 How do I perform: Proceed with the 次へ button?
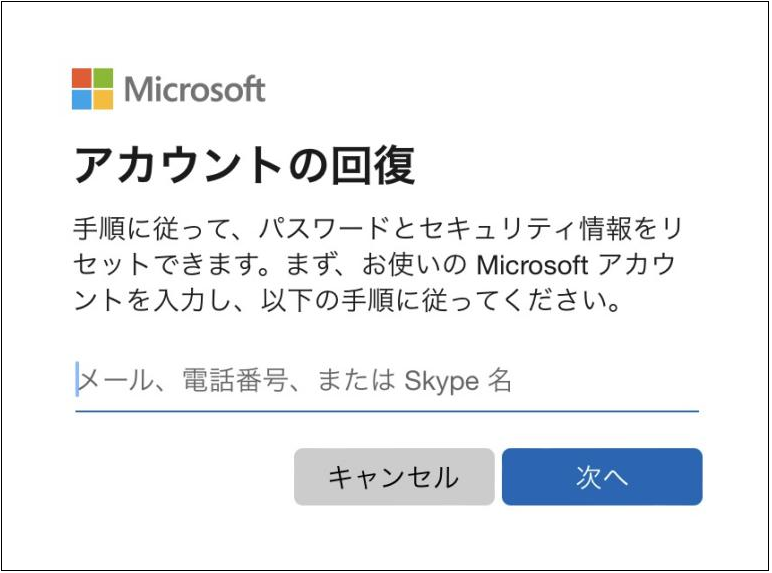point(602,477)
